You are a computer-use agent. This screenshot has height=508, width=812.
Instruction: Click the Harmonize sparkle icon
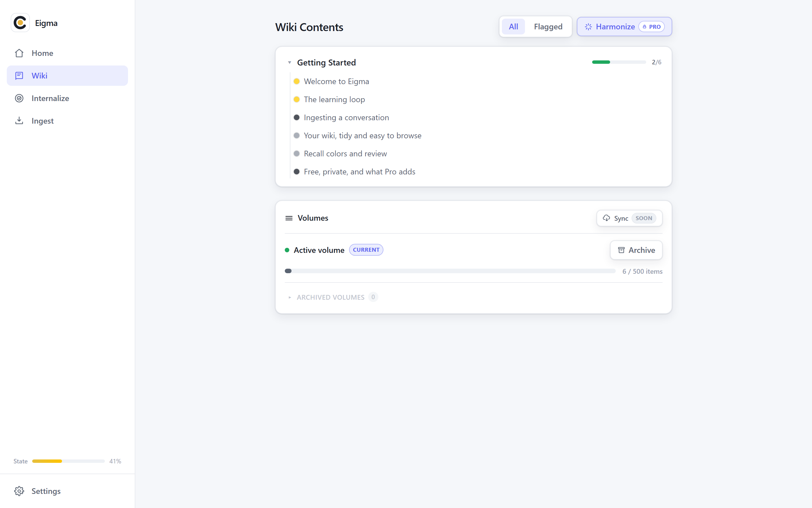click(x=588, y=27)
